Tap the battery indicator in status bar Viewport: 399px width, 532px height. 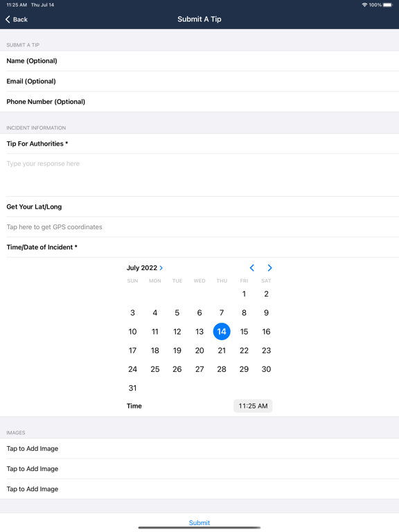[388, 5]
